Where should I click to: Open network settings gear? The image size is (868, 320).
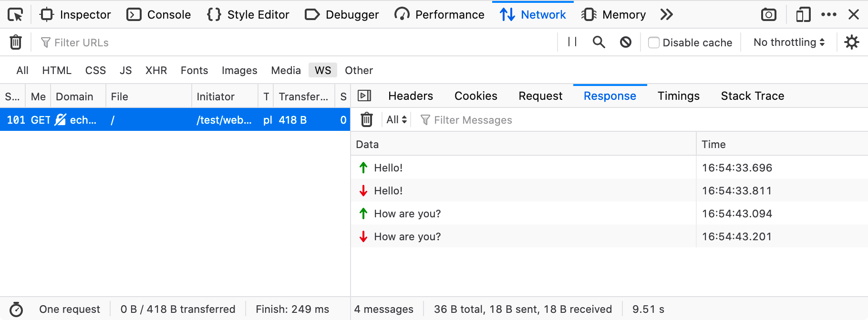coord(851,43)
